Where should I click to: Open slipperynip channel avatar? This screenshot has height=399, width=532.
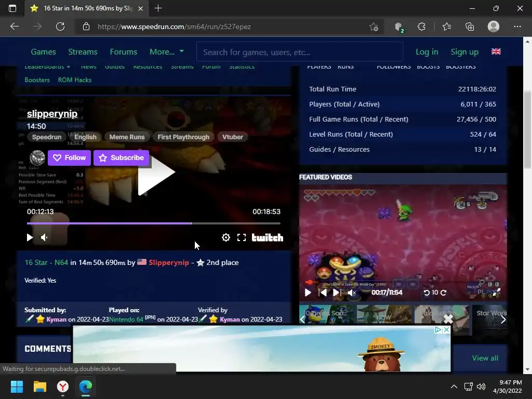click(x=37, y=158)
